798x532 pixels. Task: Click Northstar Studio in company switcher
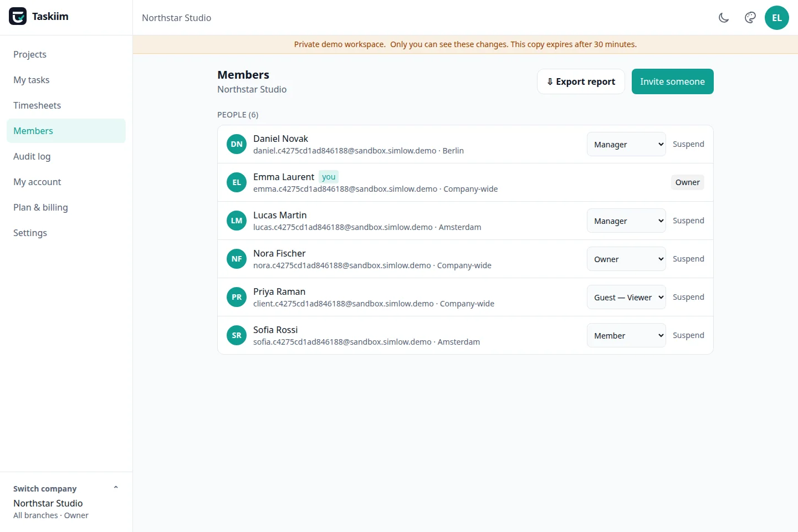pyautogui.click(x=48, y=503)
